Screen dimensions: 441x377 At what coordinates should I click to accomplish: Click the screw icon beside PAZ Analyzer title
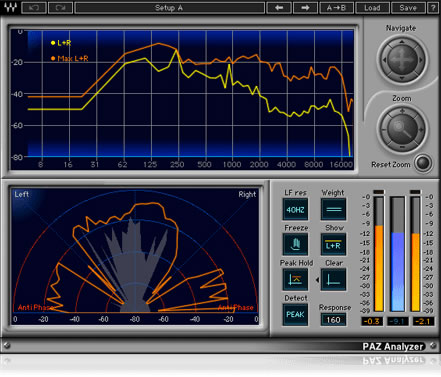(433, 345)
